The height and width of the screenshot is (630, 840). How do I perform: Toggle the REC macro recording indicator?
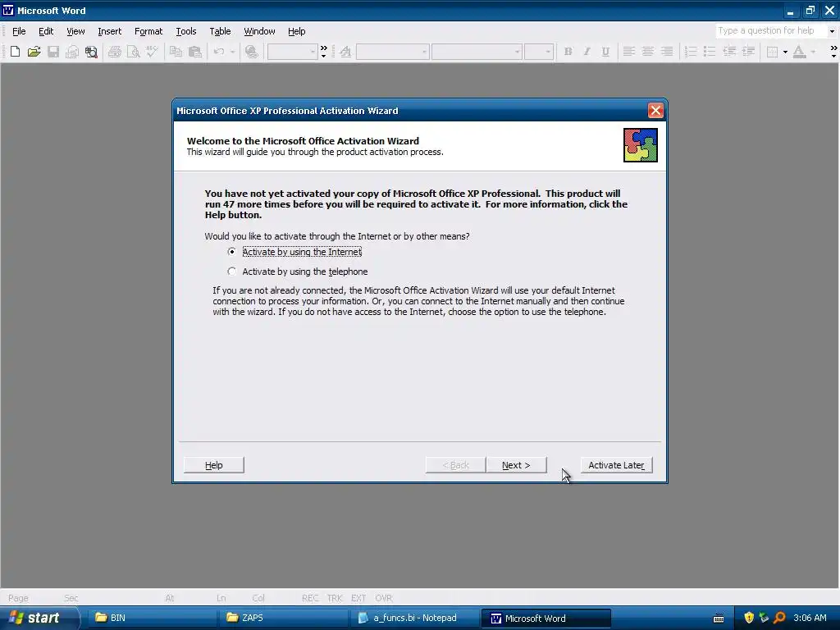click(x=310, y=598)
